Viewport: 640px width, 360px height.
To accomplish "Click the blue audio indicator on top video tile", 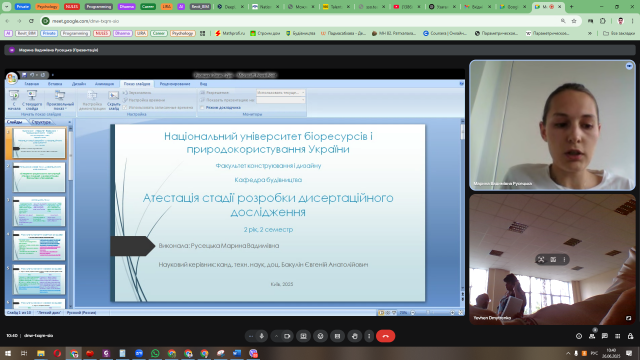I will coord(629,66).
